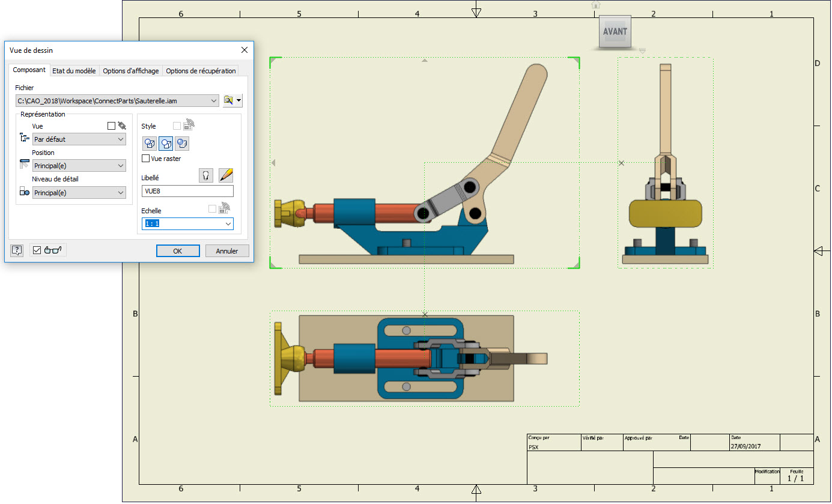
Task: Click the AVANT face of ViewCube
Action: tap(615, 32)
